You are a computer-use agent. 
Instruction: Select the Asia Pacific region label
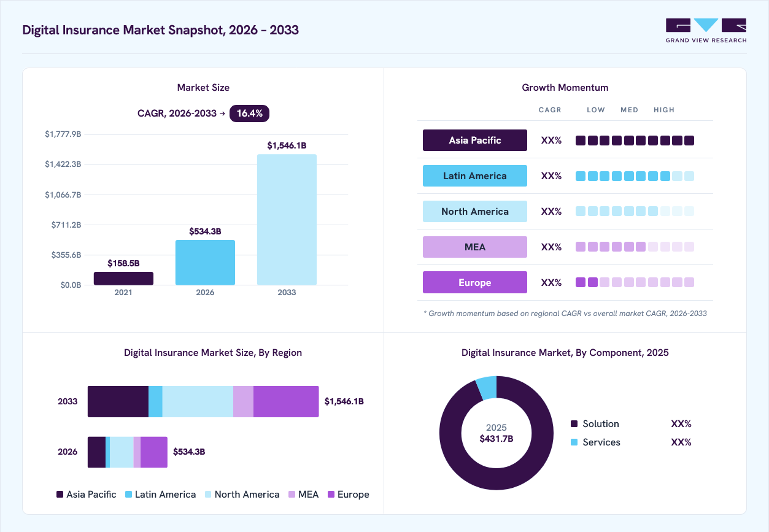click(475, 140)
